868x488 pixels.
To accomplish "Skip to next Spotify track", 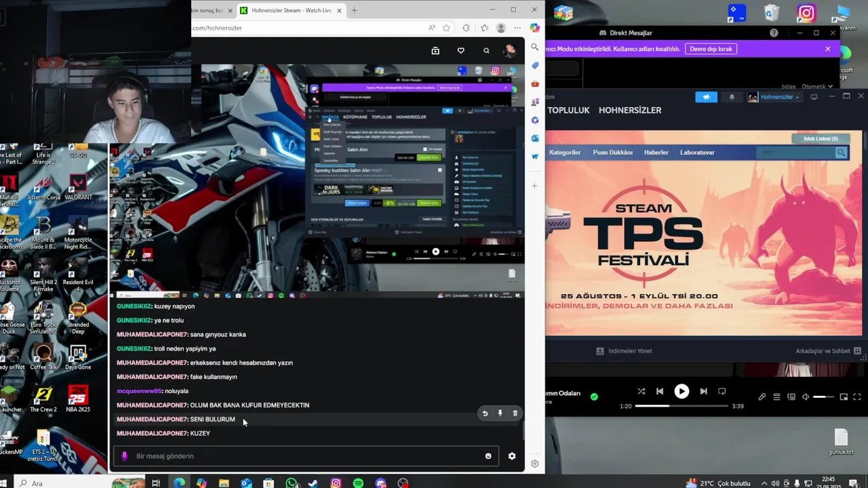I will 703,391.
